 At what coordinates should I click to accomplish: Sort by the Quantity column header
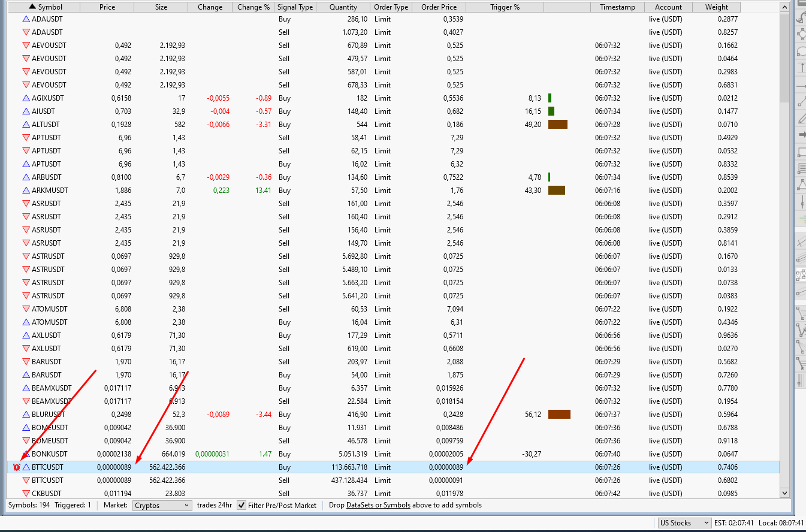343,7
